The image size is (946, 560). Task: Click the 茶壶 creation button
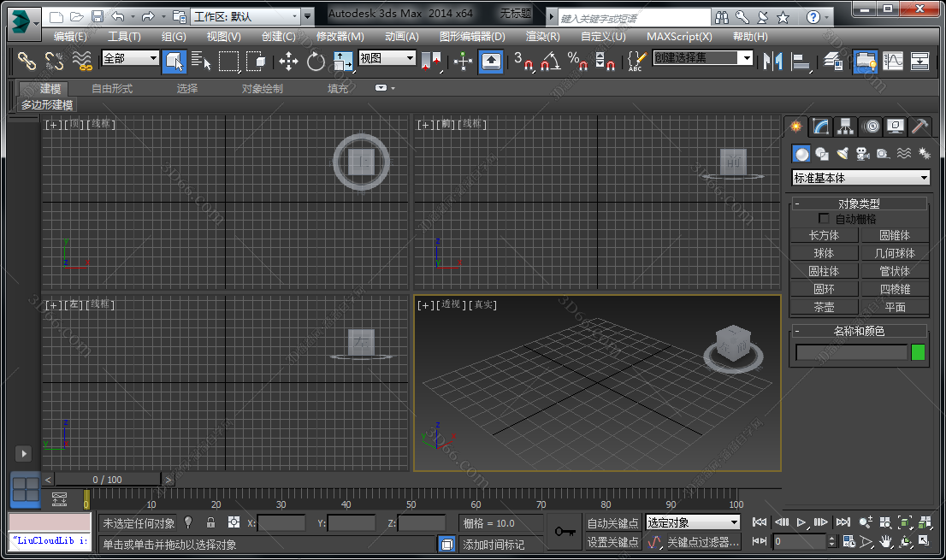[x=824, y=306]
